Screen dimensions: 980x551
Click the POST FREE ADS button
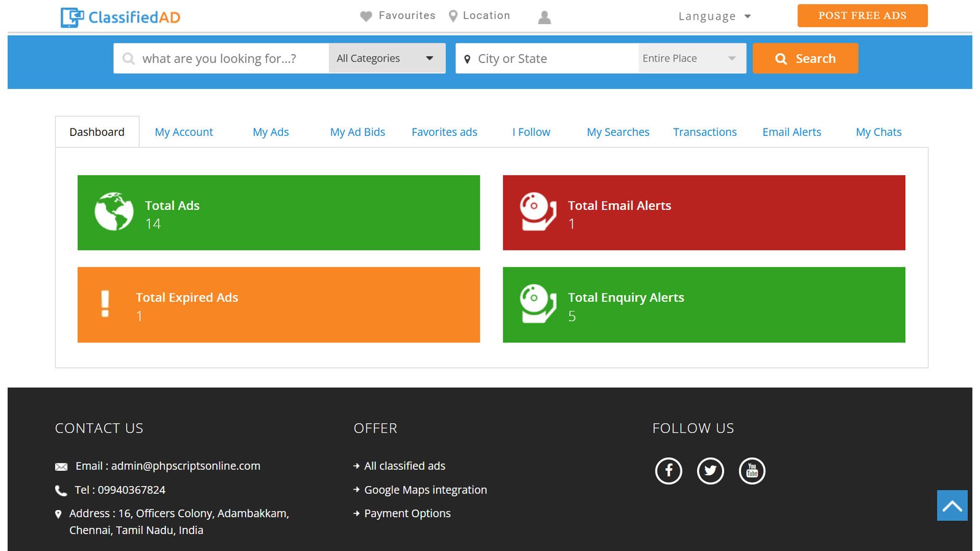pos(862,16)
